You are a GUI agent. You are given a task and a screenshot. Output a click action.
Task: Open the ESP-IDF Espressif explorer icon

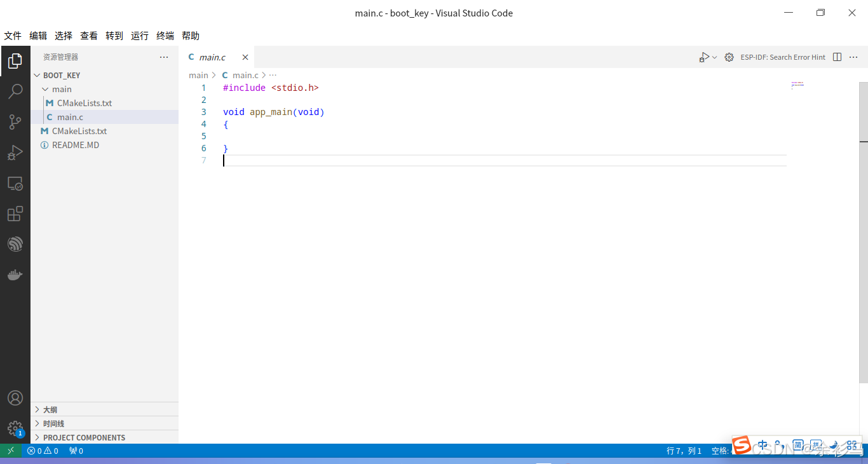[15, 244]
